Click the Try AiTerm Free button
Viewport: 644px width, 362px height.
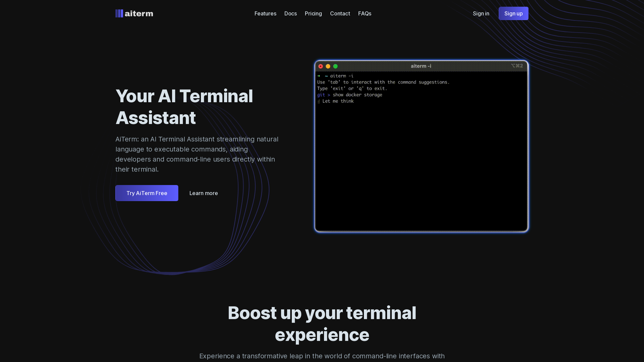147,193
